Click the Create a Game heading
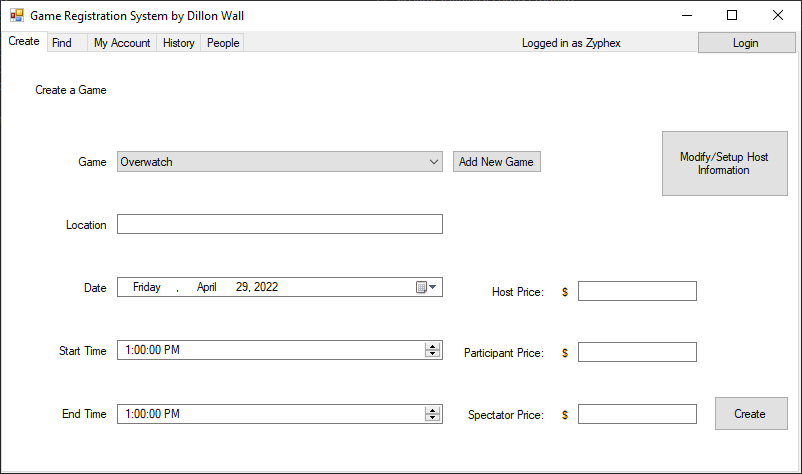Viewport: 802px width, 474px height. [71, 90]
